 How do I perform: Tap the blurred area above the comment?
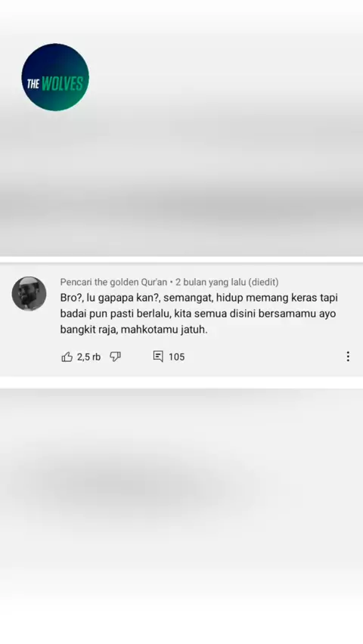pos(181,181)
